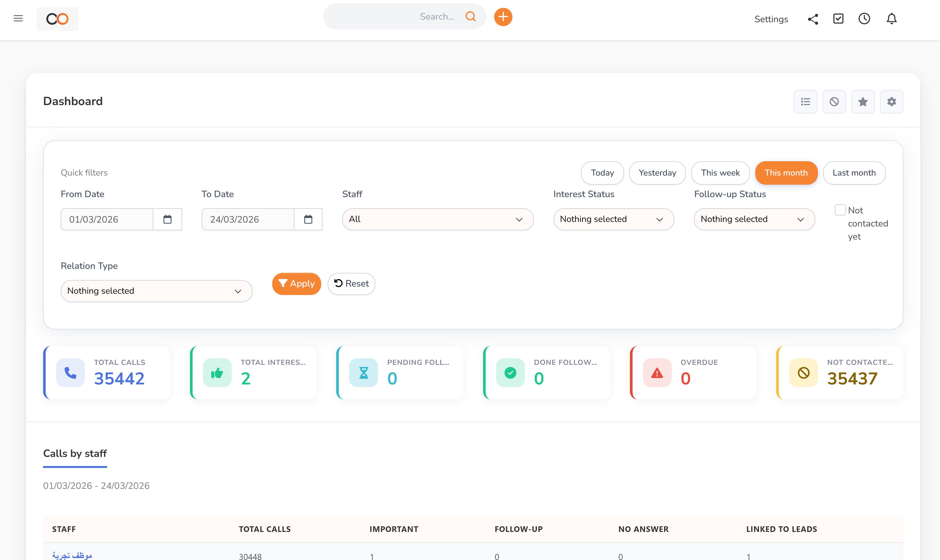
Task: Open the Relation Type dropdown
Action: [x=156, y=291]
